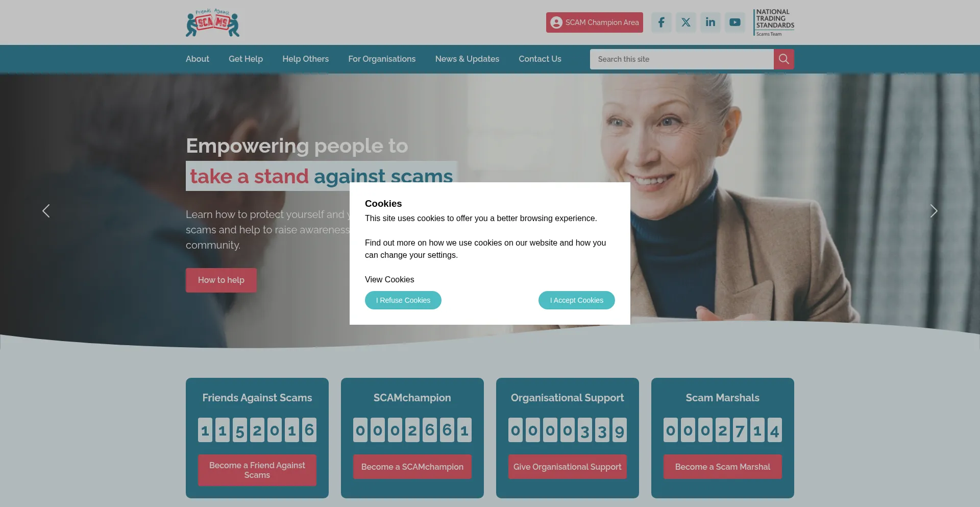Click Become a Scam Marshal button
Image resolution: width=980 pixels, height=507 pixels.
[722, 467]
